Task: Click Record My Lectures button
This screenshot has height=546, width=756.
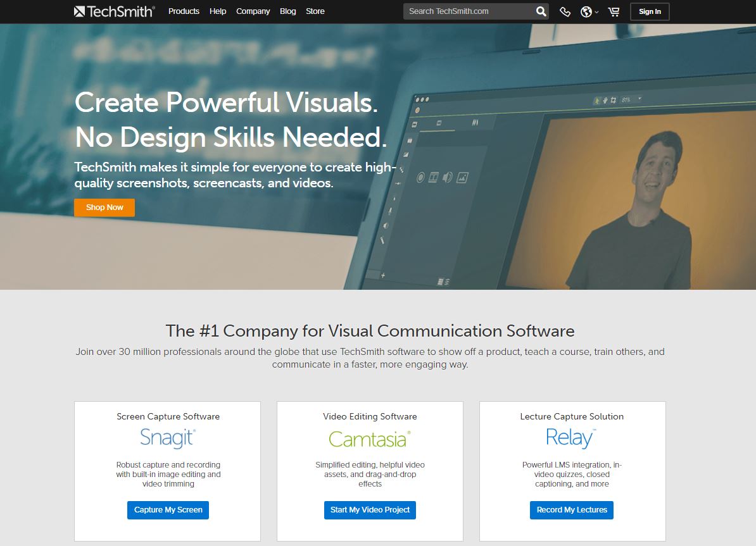Action: [571, 510]
